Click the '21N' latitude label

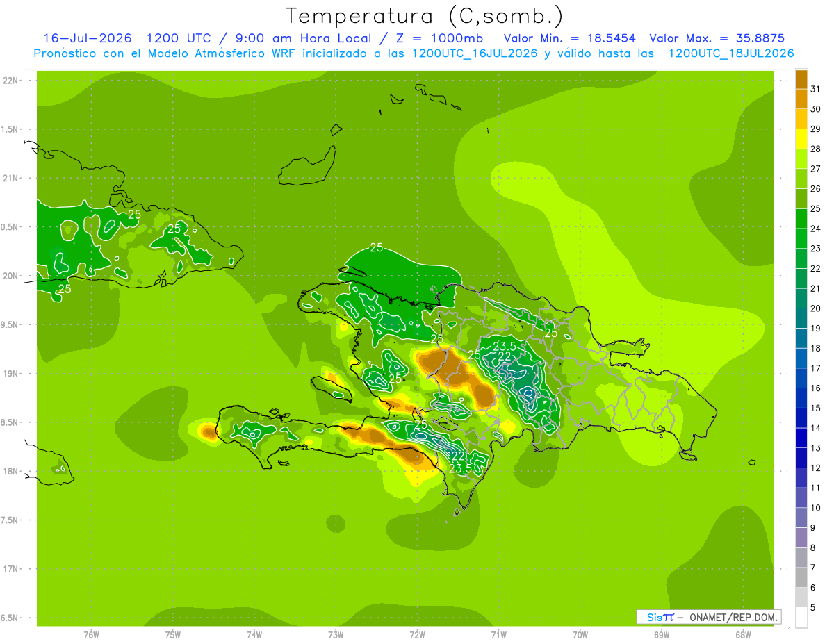click(11, 179)
